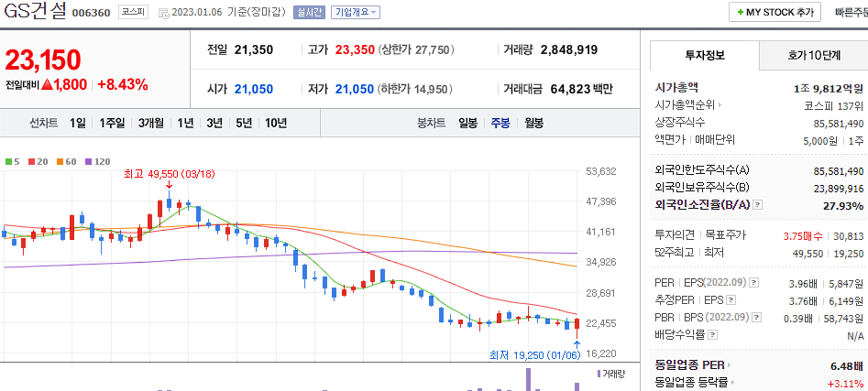Click the 3.75매수 investment opinion value

pos(803,236)
